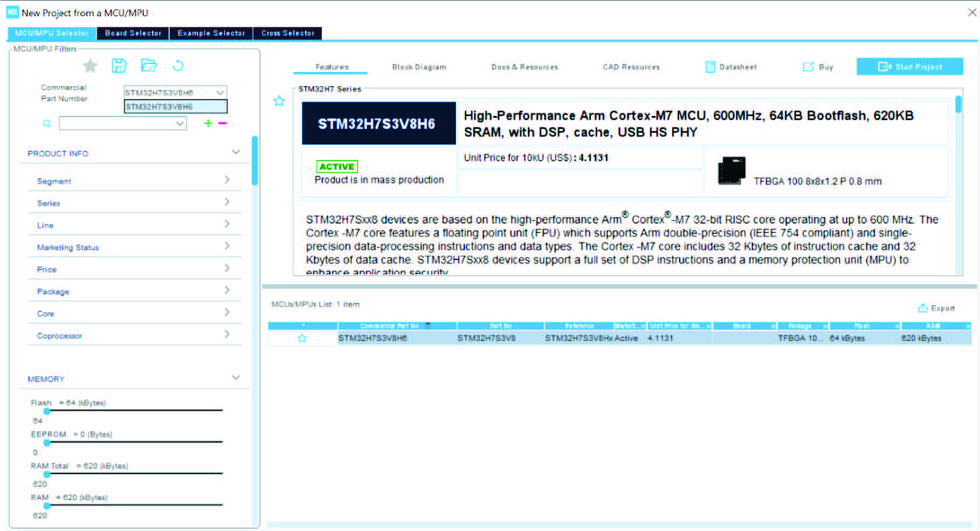Click the green ACTIVE status badge
Viewport: 980px width, 531px height.
click(x=337, y=167)
